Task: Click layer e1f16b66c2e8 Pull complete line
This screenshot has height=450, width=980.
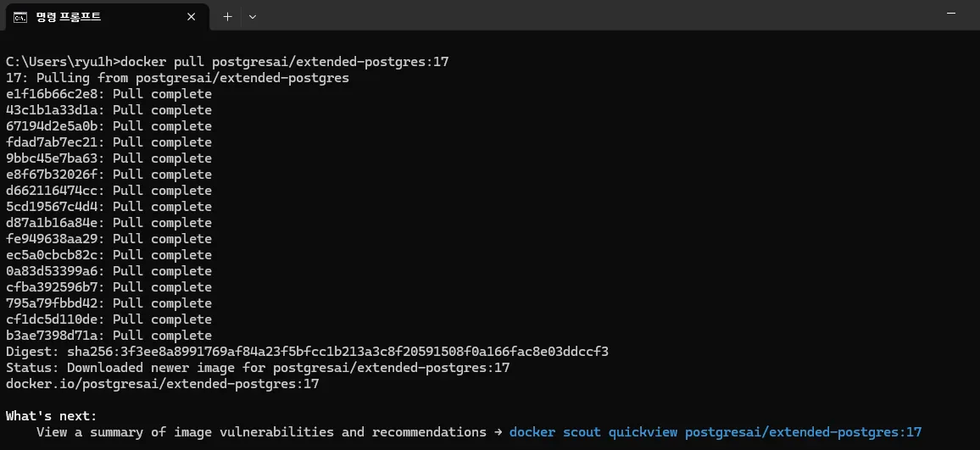Action: 109,94
